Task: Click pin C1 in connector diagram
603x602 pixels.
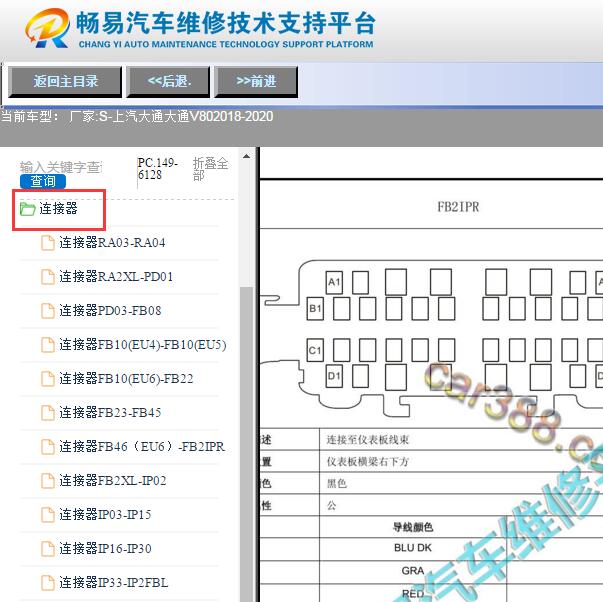Action: pyautogui.click(x=315, y=350)
